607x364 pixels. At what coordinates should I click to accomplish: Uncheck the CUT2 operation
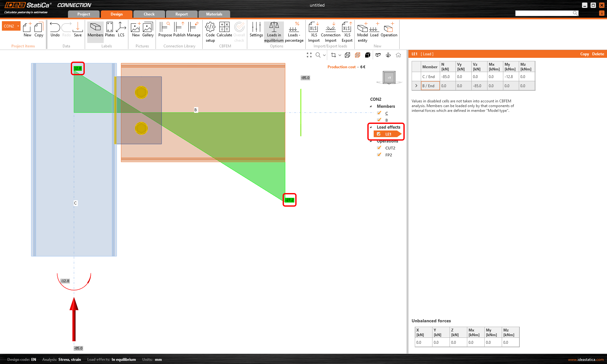tap(379, 148)
